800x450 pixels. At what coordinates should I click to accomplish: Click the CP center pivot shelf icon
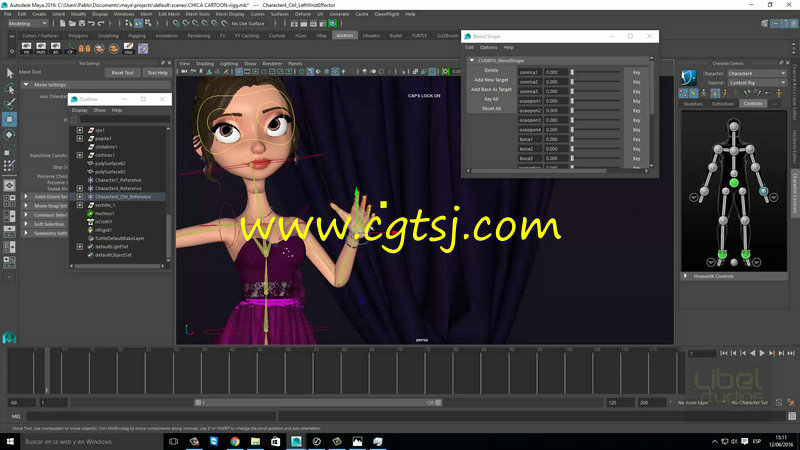(70, 48)
